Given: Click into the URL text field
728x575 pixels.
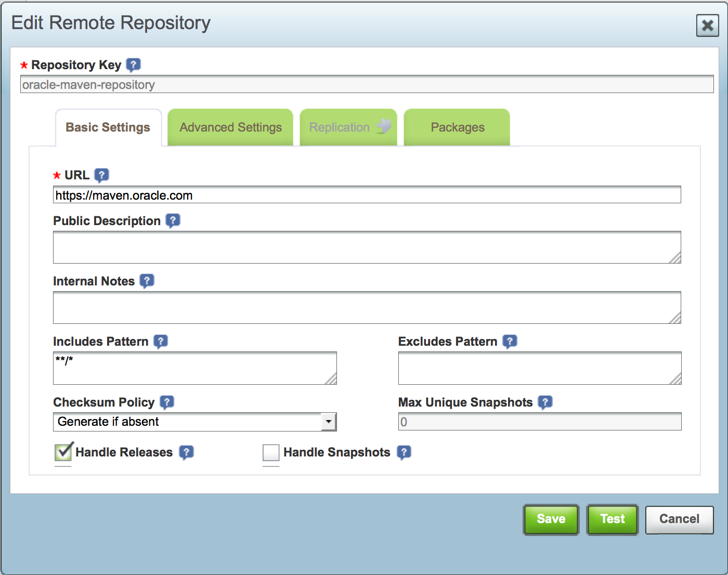Looking at the screenshot, I should pos(367,195).
